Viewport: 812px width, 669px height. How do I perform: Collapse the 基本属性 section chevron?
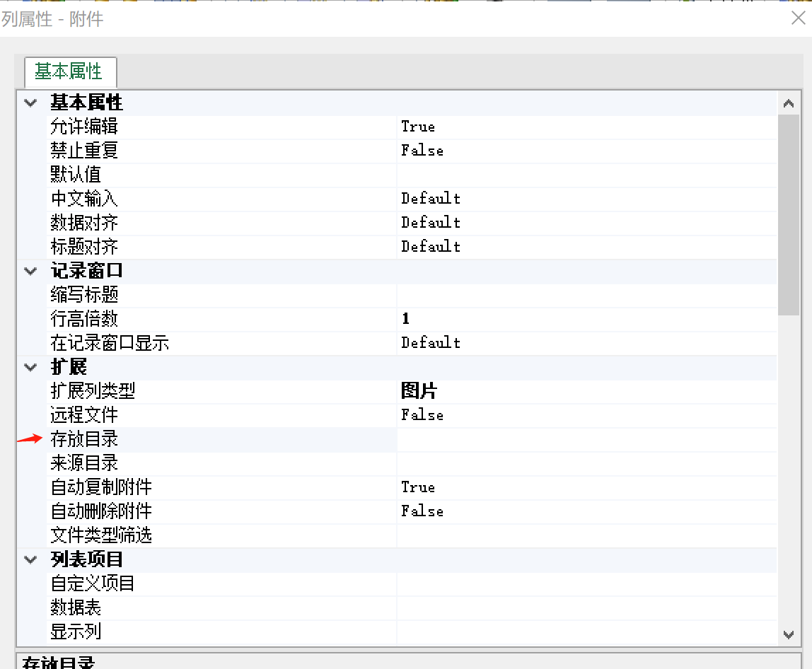[30, 103]
